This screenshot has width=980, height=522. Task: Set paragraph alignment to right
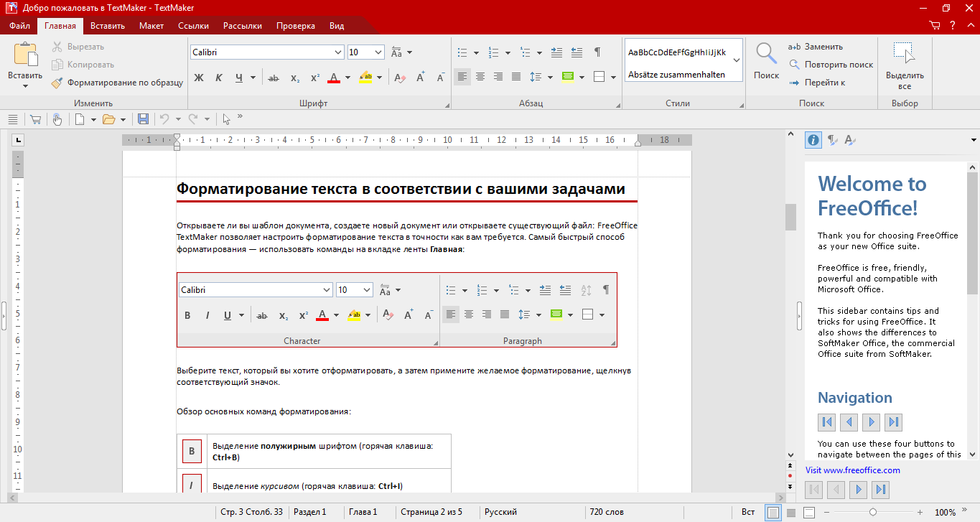[x=498, y=77]
